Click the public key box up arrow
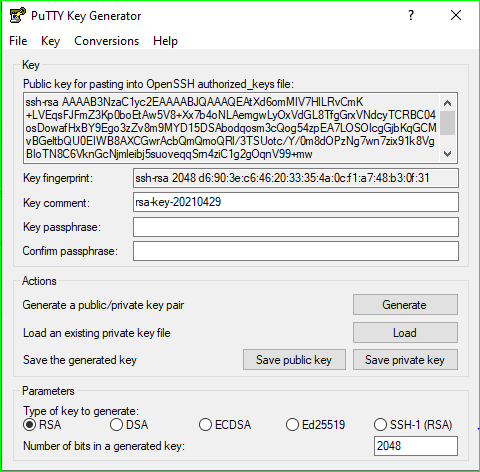 click(x=447, y=103)
